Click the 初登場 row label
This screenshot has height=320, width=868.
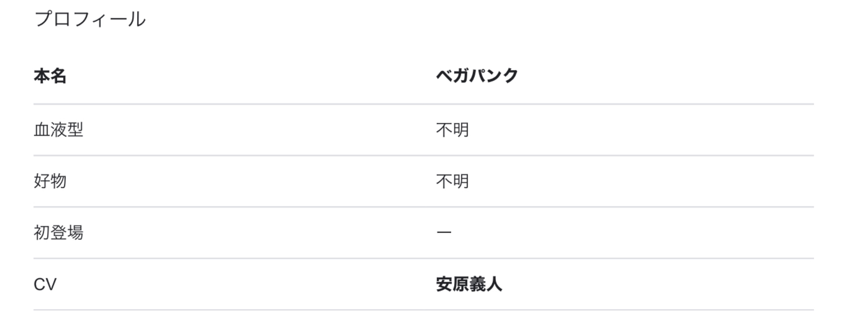[x=58, y=232]
